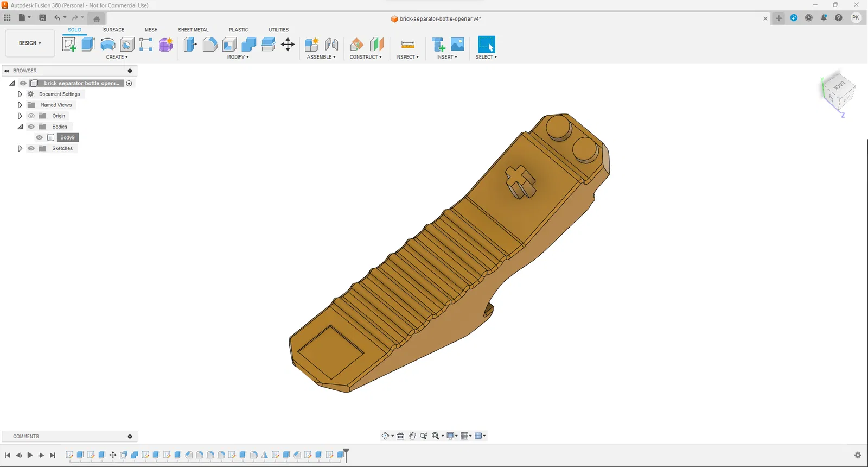Open the CREATE dropdown menu
868x467 pixels.
(x=117, y=57)
